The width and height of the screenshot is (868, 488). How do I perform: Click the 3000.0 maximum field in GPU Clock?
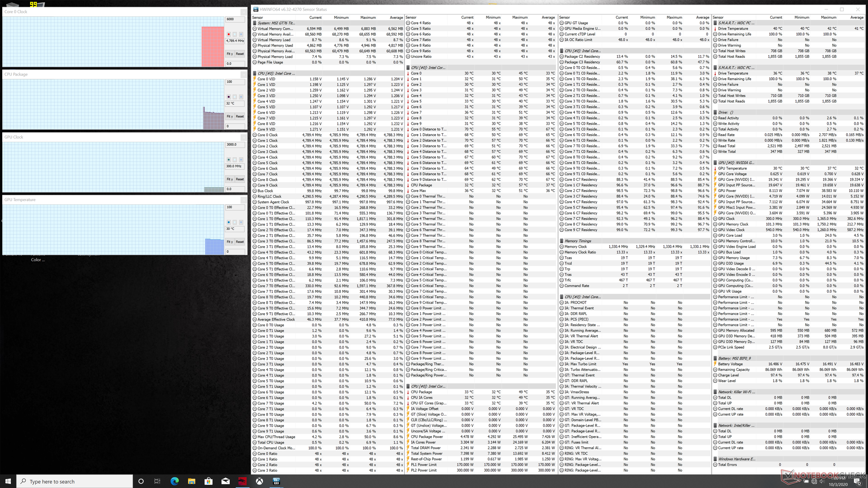click(x=235, y=145)
